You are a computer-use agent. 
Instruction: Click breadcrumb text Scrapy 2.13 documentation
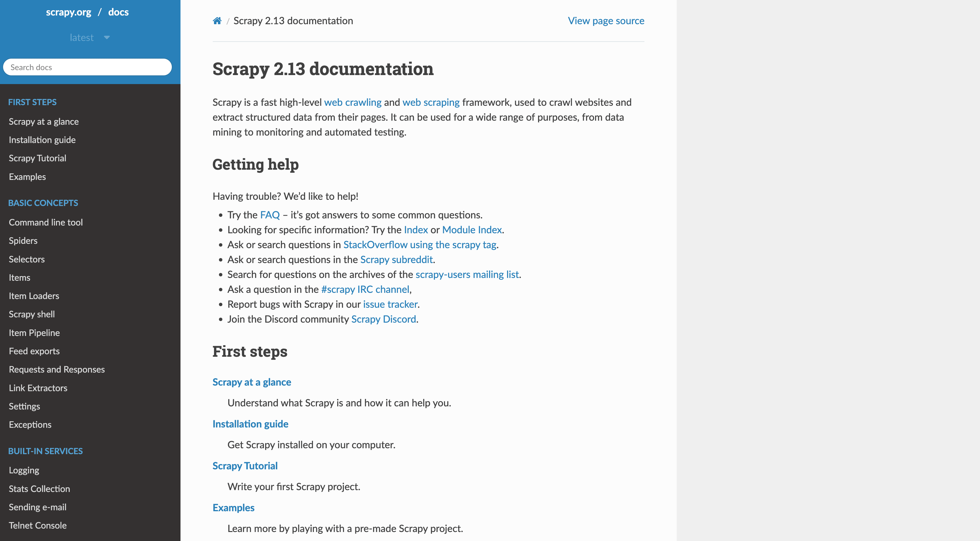tap(293, 20)
